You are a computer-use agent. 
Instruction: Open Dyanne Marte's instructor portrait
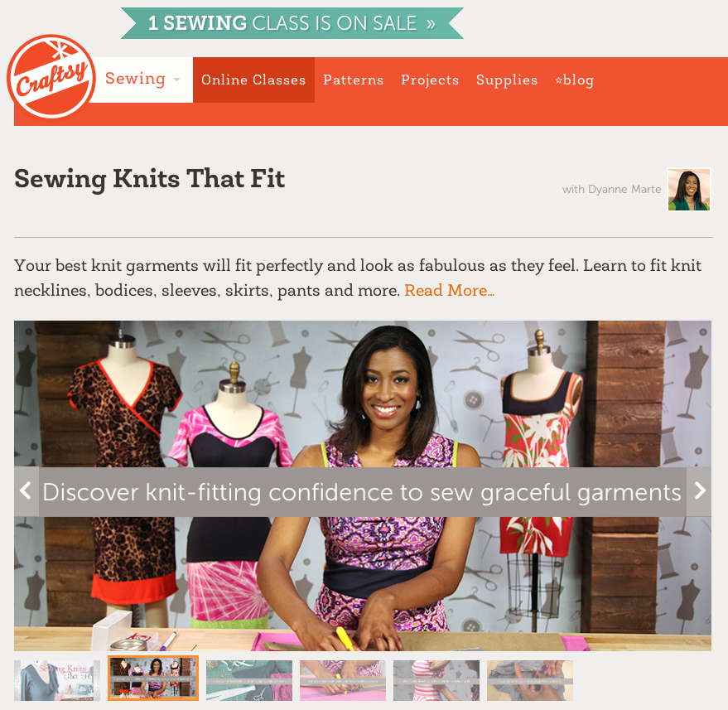point(689,190)
